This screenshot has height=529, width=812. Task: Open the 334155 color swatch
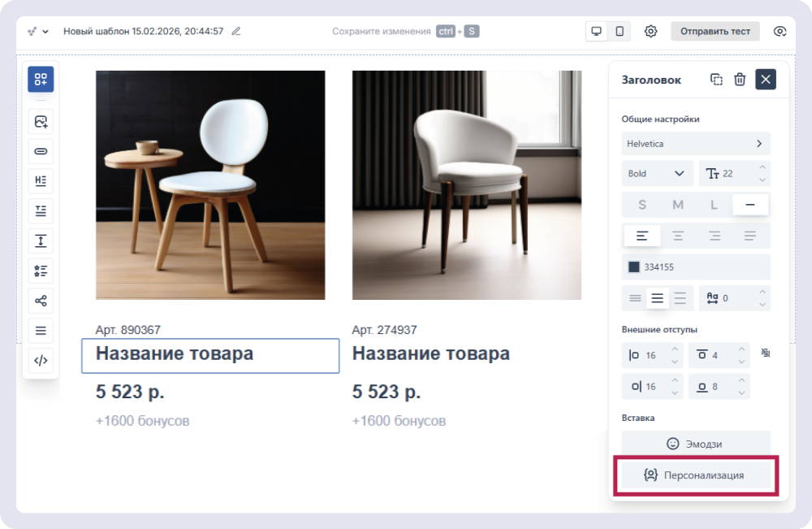634,267
